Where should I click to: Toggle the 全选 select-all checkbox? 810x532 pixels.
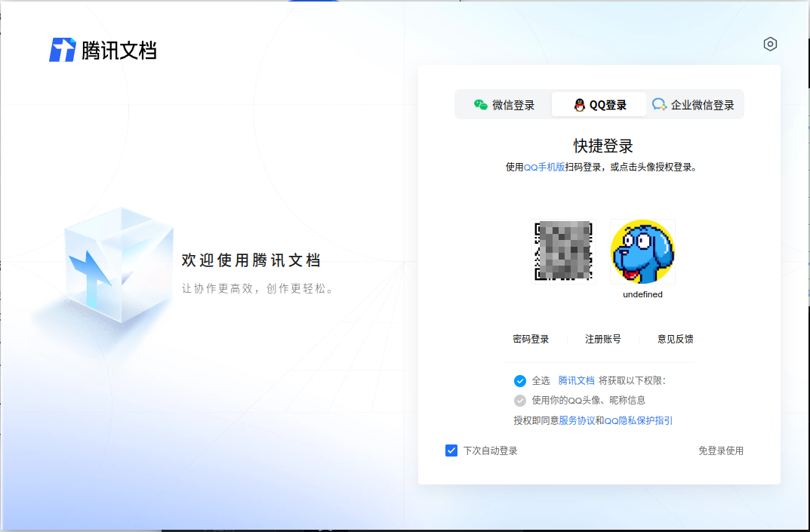click(x=519, y=380)
